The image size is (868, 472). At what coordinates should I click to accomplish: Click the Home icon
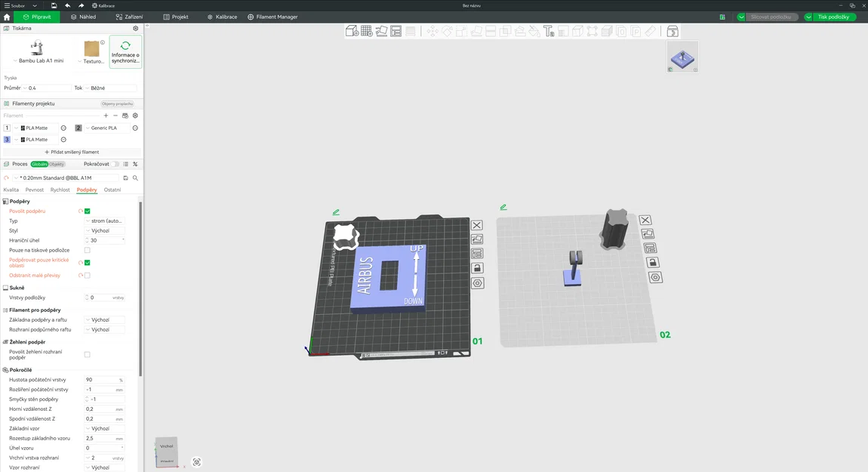(7, 17)
